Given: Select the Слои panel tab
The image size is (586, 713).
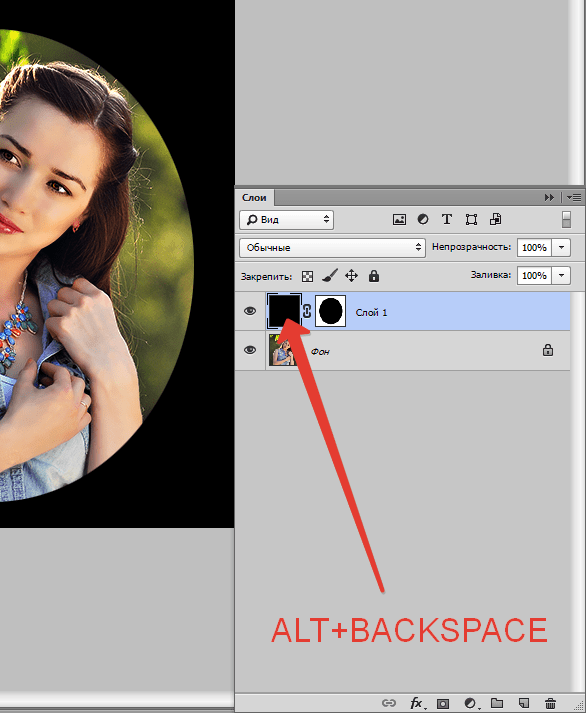Looking at the screenshot, I should (254, 198).
